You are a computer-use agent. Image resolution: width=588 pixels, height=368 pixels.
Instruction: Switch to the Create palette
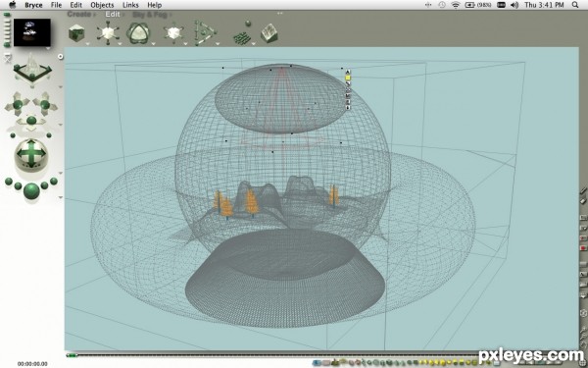[79, 15]
